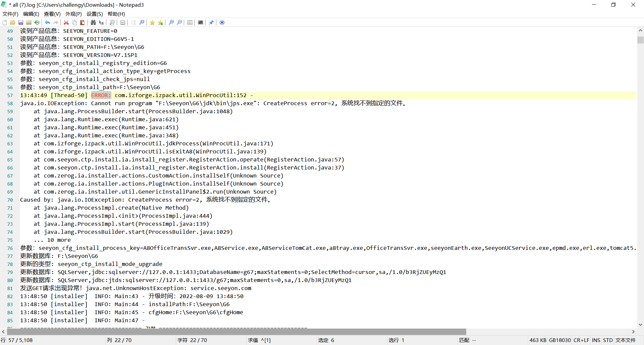Save file with purple floppy icon
Viewport: 644px width, 345px height.
coord(21,22)
